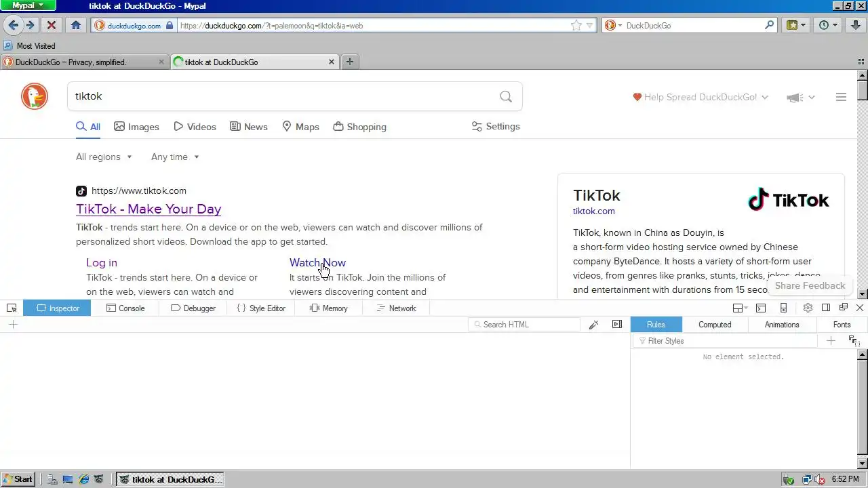The width and height of the screenshot is (868, 488).
Task: Open the Console devtools tab
Action: click(x=125, y=308)
